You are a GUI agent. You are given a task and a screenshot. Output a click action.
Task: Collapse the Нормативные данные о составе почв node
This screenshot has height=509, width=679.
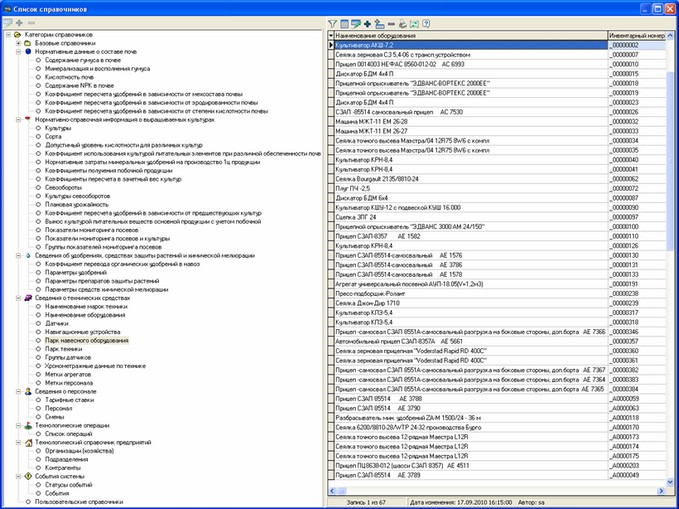point(17,52)
